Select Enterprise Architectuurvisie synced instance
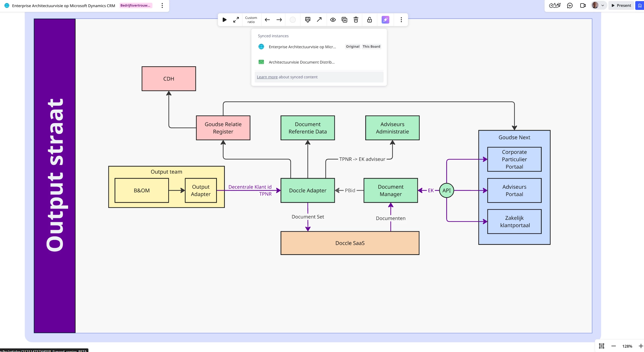Screen dimensions: 644x352 pyautogui.click(x=302, y=47)
